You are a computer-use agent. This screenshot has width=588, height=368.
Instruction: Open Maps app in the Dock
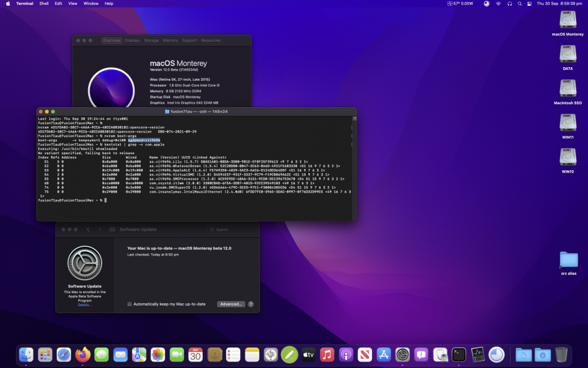139,354
